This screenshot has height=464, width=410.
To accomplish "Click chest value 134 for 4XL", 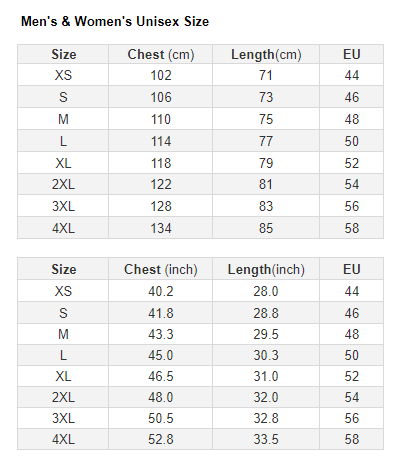I will pos(161,228).
